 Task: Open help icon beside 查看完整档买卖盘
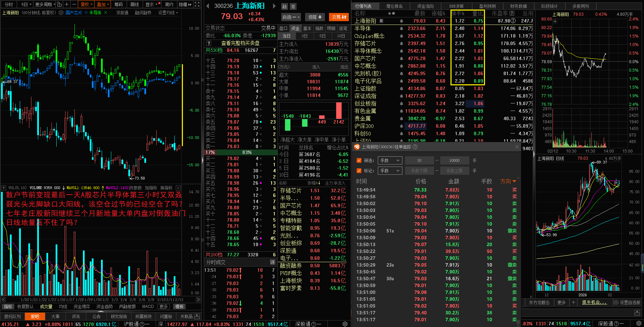point(209,43)
